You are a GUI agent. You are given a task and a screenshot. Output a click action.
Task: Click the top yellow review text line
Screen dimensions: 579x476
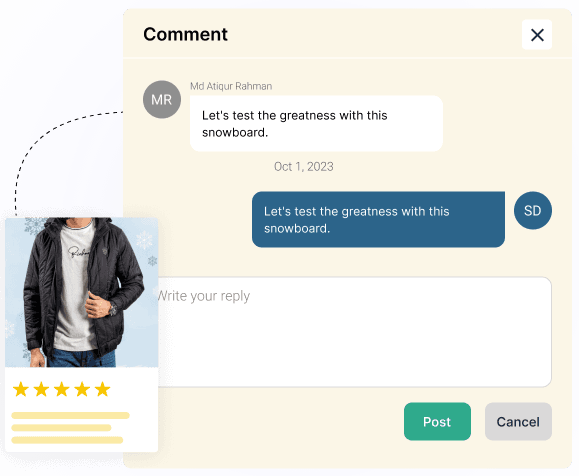71,415
